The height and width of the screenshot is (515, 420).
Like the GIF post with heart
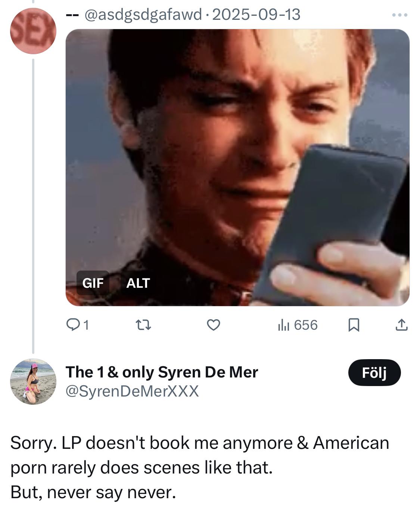213,325
